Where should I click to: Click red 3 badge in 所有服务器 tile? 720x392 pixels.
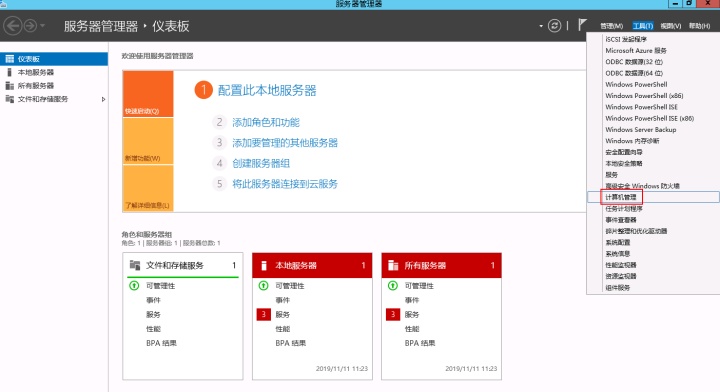(393, 314)
